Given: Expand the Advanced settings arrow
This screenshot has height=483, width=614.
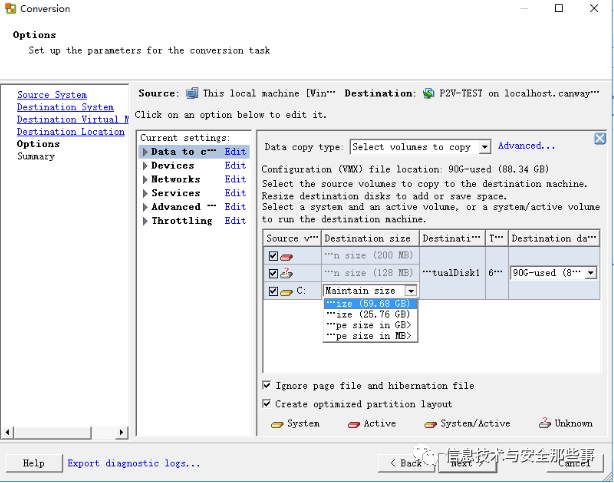Looking at the screenshot, I should pyautogui.click(x=145, y=207).
